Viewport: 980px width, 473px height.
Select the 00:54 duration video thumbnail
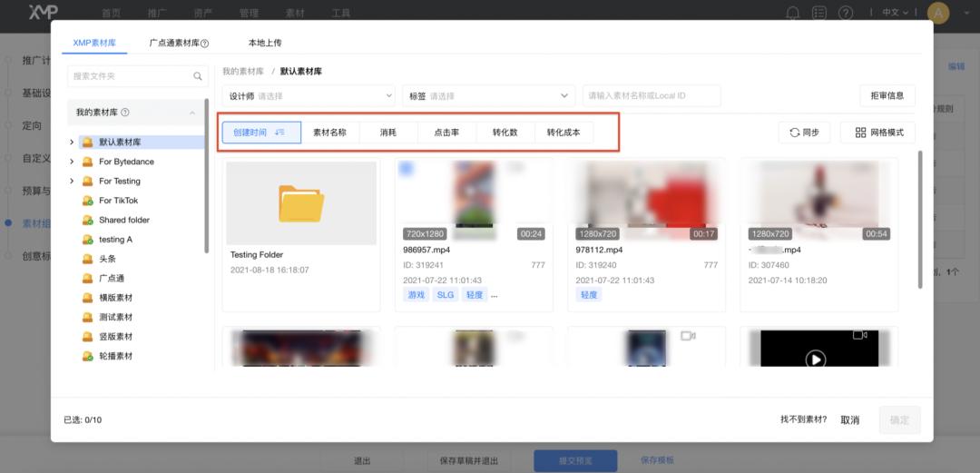click(818, 202)
